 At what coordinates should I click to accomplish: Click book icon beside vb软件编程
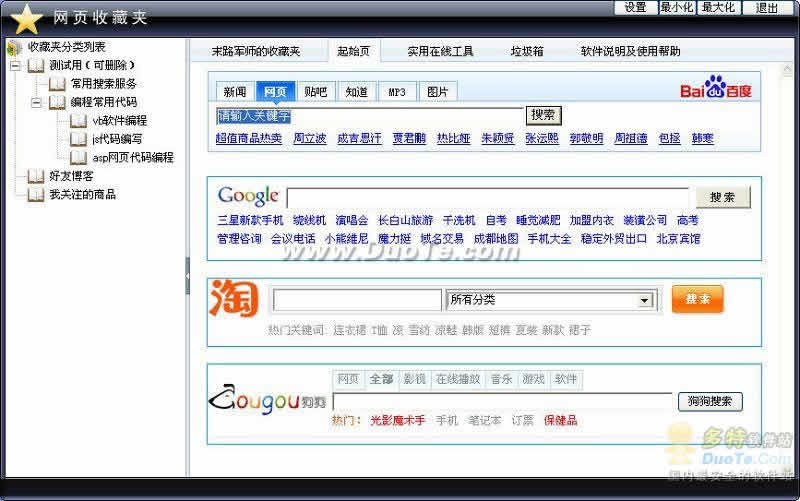(79, 120)
